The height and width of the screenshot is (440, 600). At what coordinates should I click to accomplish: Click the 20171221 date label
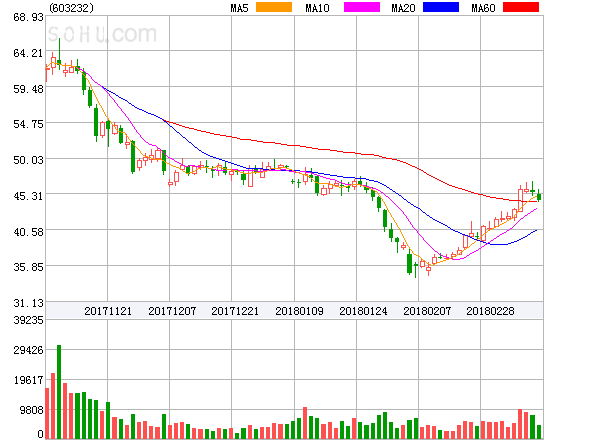(235, 311)
